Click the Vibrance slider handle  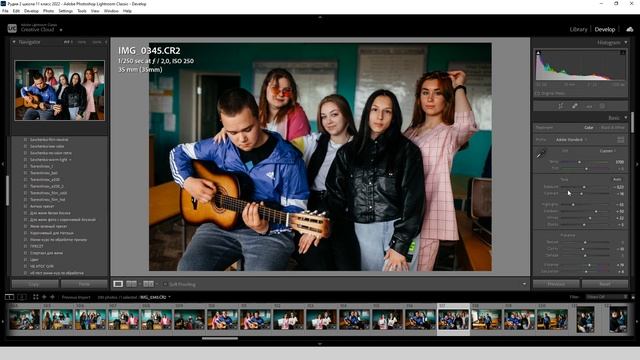(589, 265)
